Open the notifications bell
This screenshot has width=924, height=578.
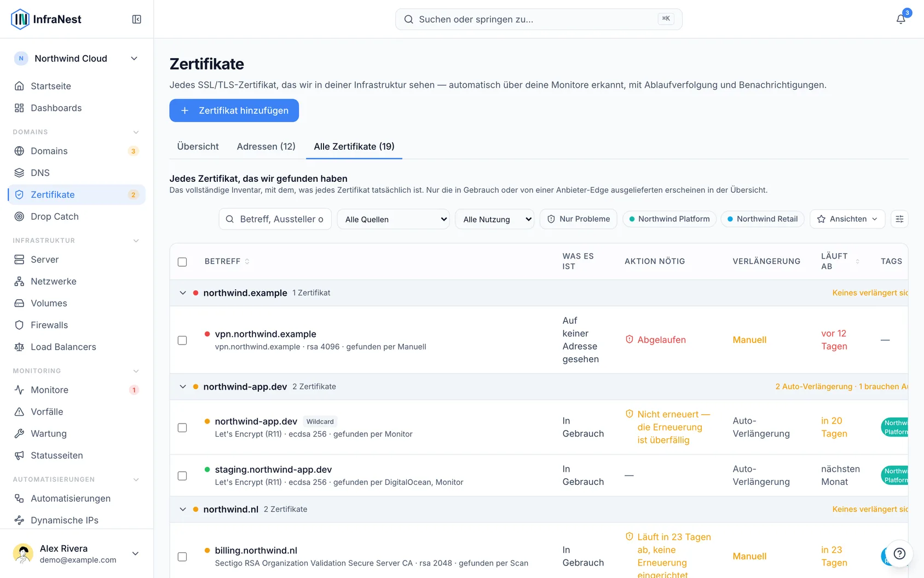tap(900, 19)
